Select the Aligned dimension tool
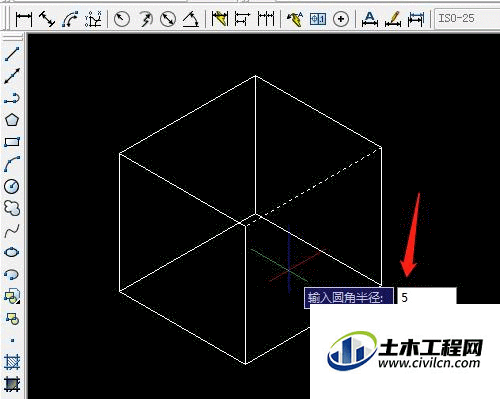Image resolution: width=500 pixels, height=399 pixels. click(47, 19)
